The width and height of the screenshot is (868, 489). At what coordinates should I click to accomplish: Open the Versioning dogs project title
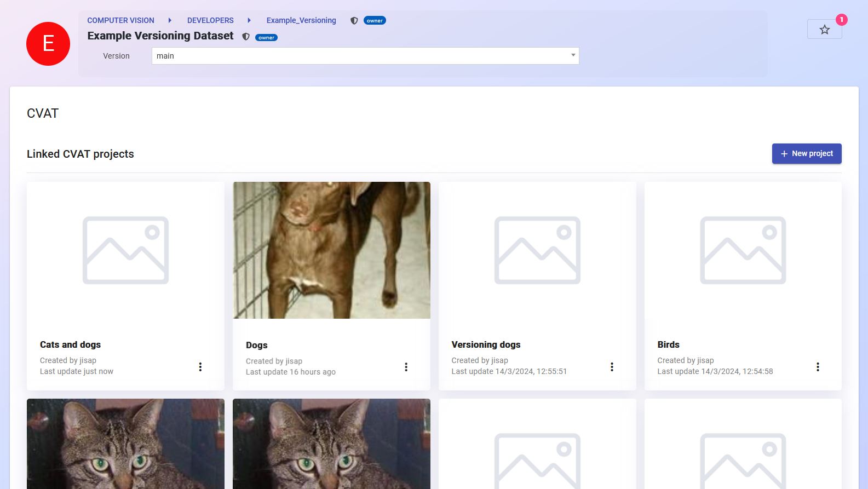(486, 344)
